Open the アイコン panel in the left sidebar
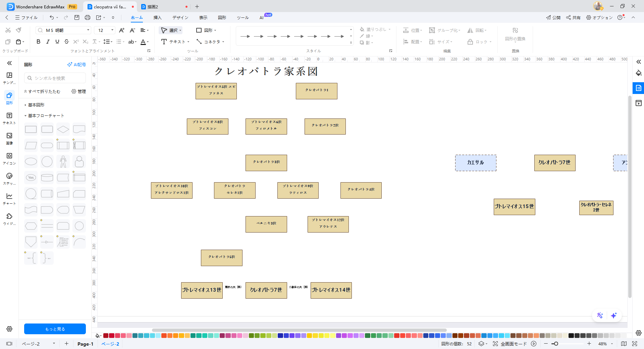 [9, 158]
